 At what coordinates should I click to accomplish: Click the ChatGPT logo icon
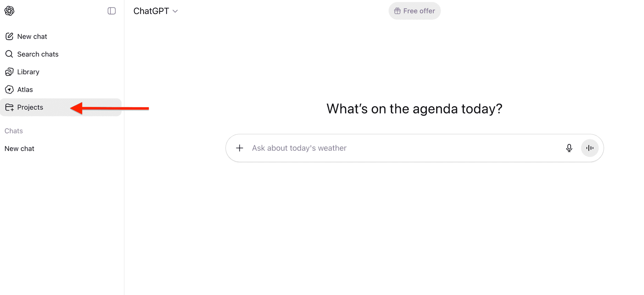[9, 11]
